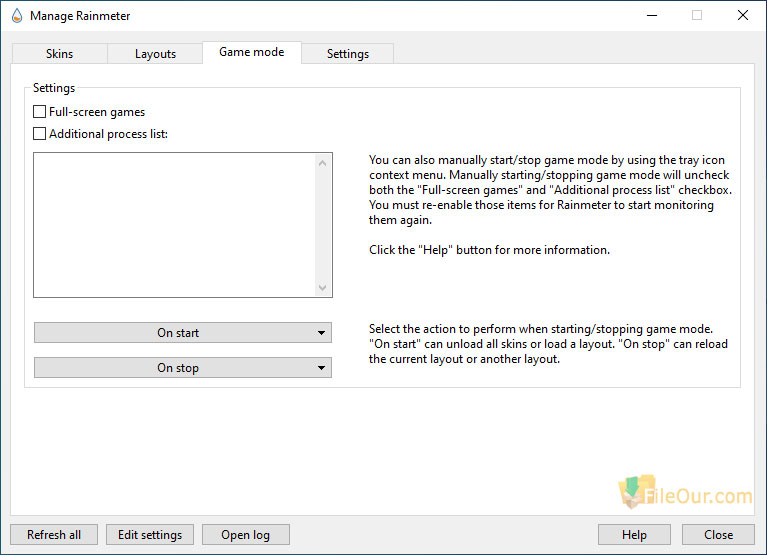Open the On stop dropdown

pyautogui.click(x=182, y=368)
